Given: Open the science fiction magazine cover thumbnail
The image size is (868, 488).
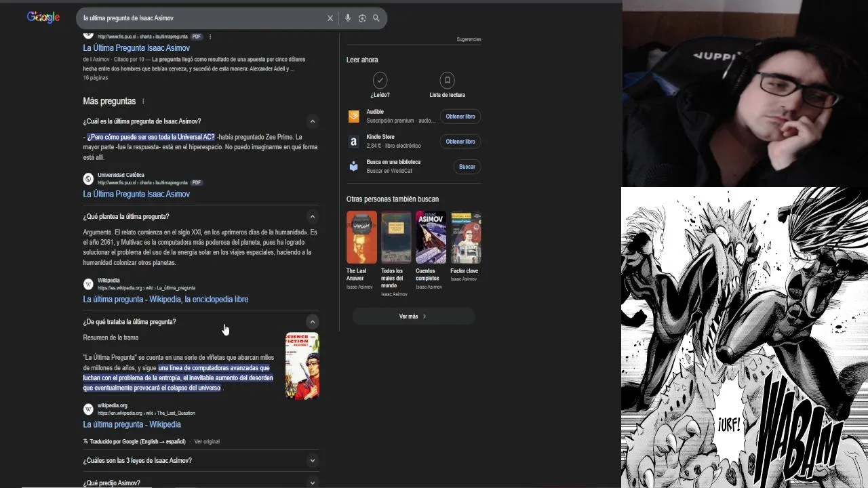Looking at the screenshot, I should [x=302, y=366].
